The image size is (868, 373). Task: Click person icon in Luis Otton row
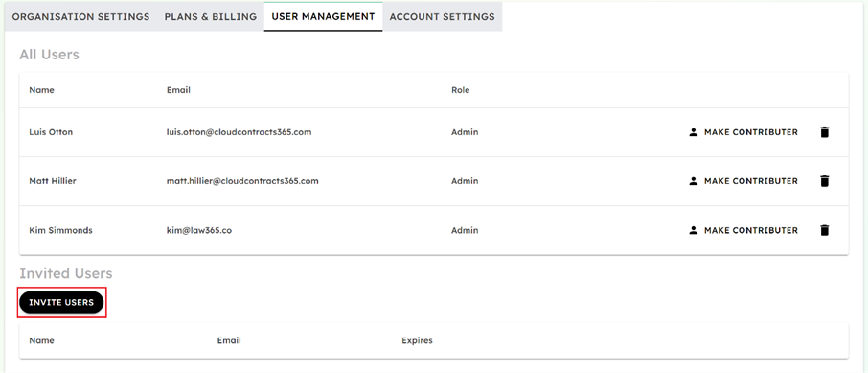693,132
